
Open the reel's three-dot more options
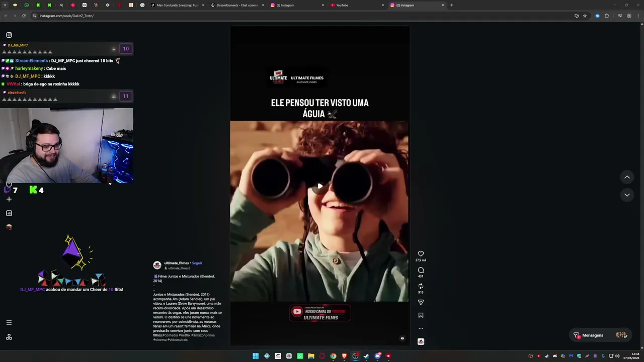(421, 328)
